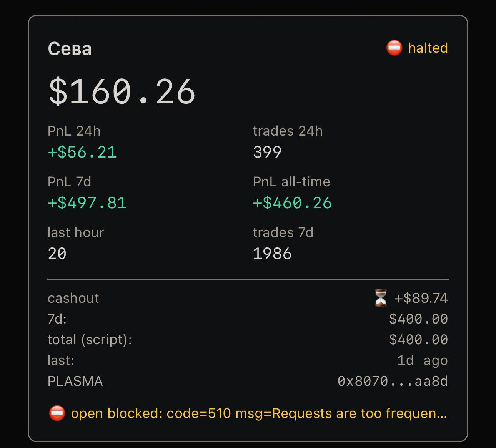Image resolution: width=496 pixels, height=448 pixels.
Task: Click the last cashout time 1d ago
Action: tap(423, 360)
